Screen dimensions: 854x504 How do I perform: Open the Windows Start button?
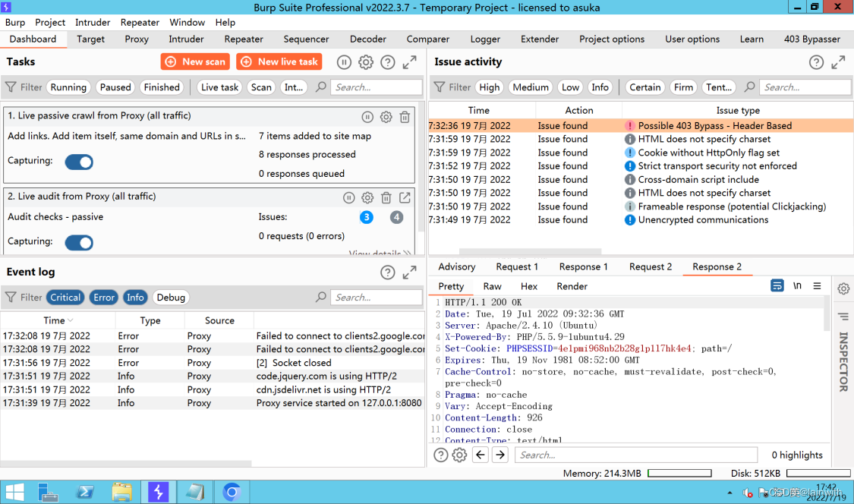14,492
